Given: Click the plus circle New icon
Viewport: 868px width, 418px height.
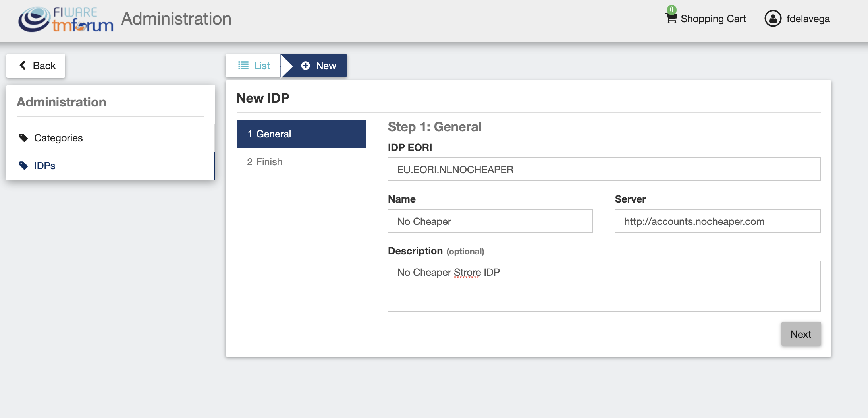Looking at the screenshot, I should (305, 66).
